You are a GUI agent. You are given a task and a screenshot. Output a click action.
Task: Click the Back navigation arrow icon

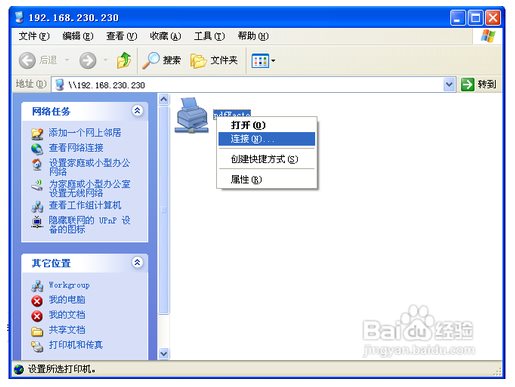click(27, 60)
